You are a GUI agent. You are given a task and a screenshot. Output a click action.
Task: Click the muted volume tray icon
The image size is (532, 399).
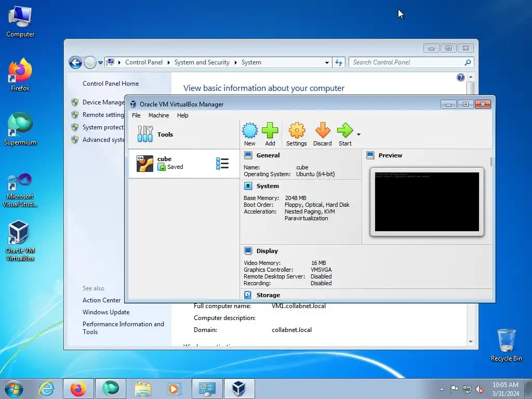pos(480,389)
